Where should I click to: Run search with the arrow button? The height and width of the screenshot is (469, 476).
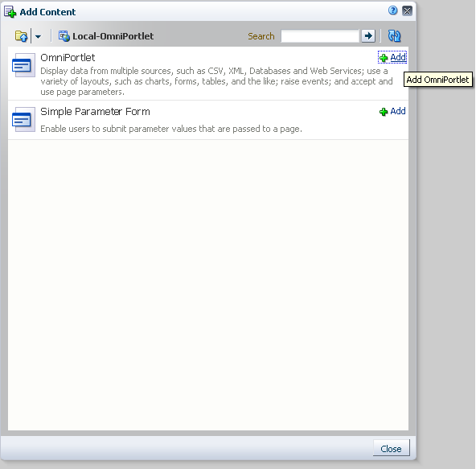pos(368,36)
